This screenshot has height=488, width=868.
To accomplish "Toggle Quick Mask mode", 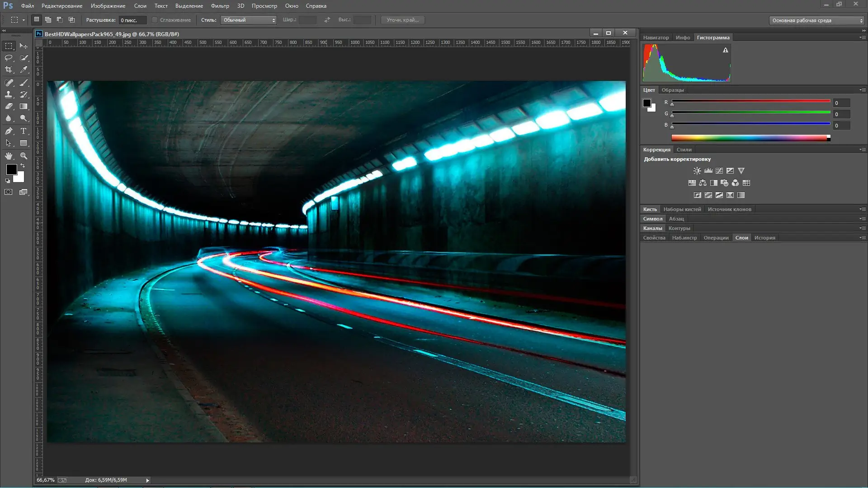I will coord(9,192).
